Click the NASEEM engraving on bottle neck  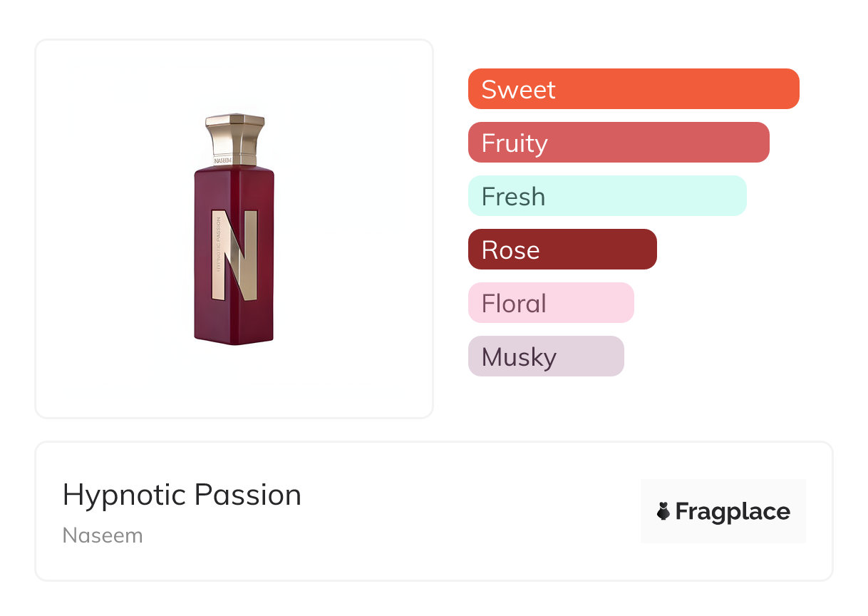pos(225,161)
